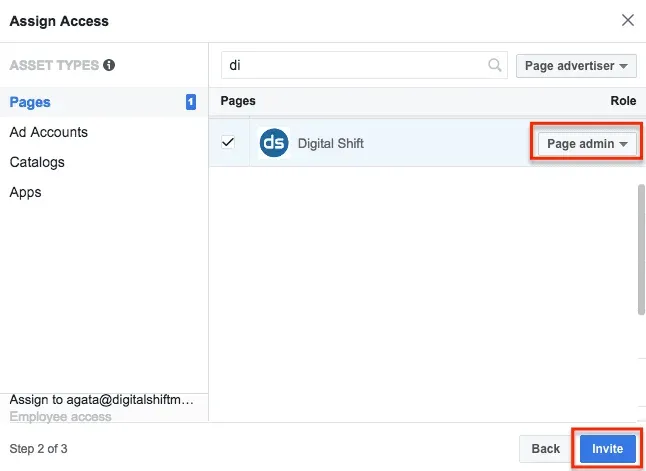Click the 'Pages' column header
The height and width of the screenshot is (471, 646).
(x=238, y=101)
